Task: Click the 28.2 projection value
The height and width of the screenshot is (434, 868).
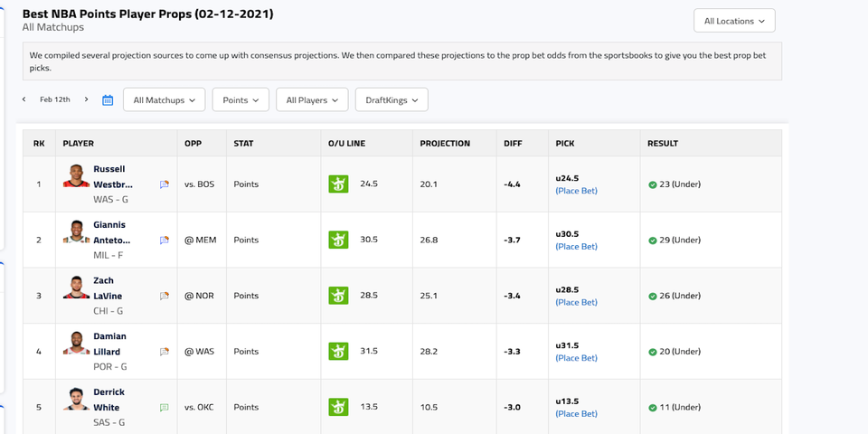Action: pyautogui.click(x=429, y=352)
